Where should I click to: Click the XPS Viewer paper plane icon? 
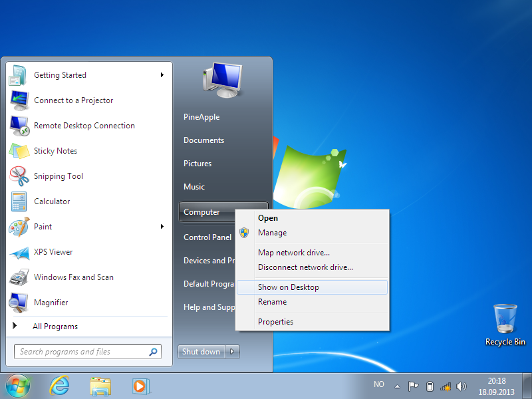click(19, 253)
